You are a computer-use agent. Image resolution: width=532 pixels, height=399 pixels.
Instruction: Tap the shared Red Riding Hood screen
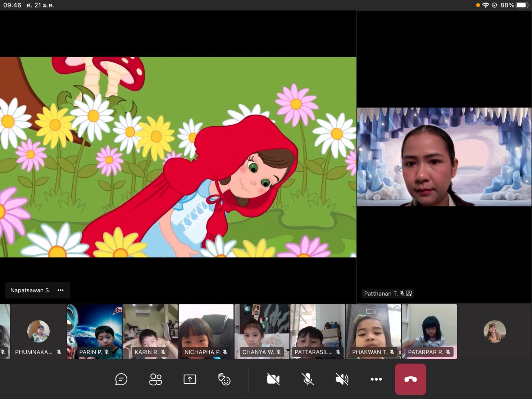(x=178, y=157)
